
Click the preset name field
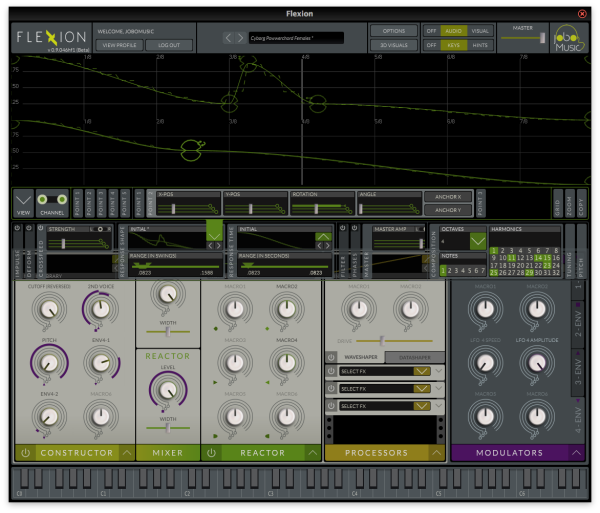tap(297, 38)
